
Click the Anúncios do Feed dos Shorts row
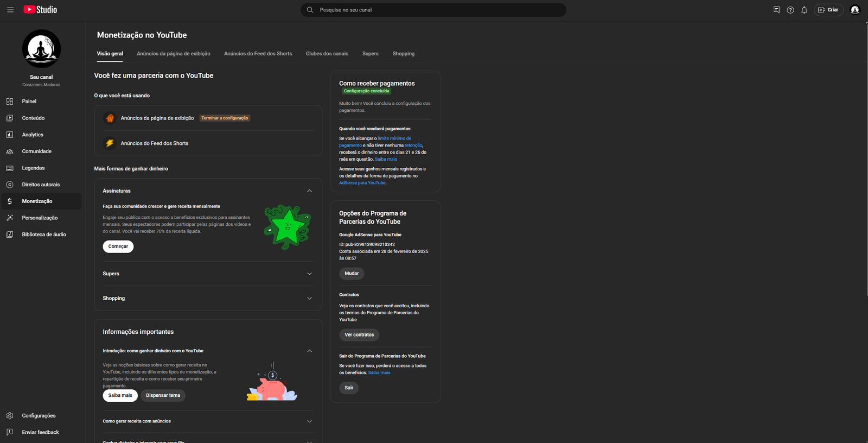[208, 143]
